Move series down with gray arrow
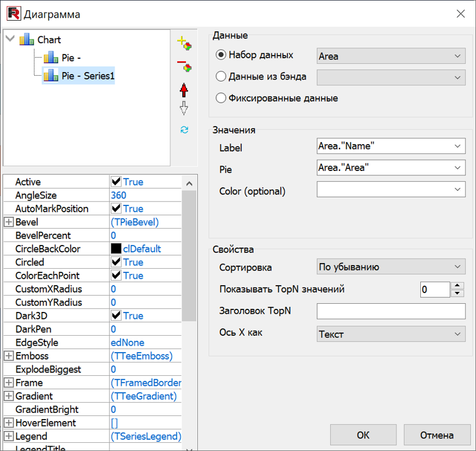Screen dimensions: 476x451 point(184,109)
